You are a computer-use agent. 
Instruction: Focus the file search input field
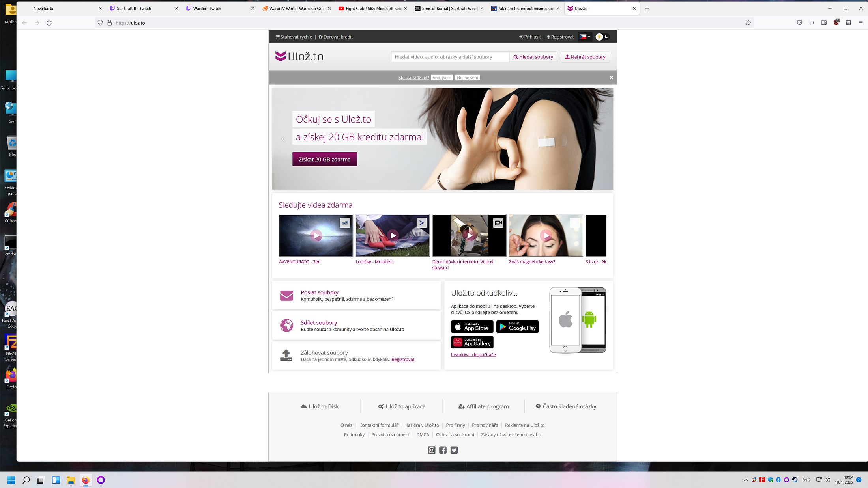450,57
